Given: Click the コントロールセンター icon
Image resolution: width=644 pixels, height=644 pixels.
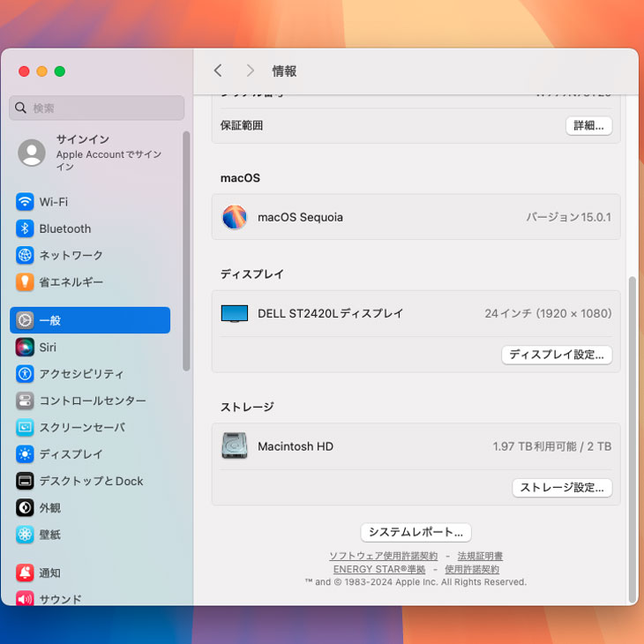Looking at the screenshot, I should [x=25, y=401].
